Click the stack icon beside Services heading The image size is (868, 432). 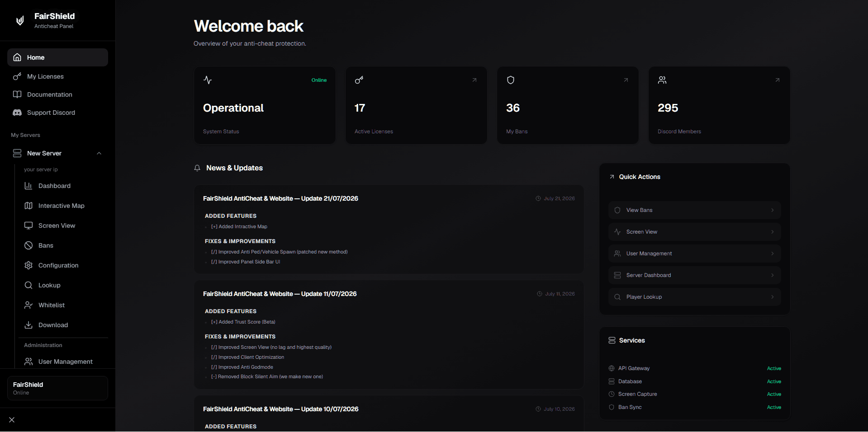(x=612, y=340)
